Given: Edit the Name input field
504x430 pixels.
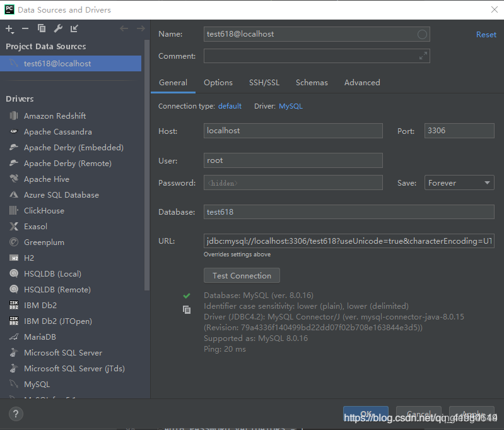Looking at the screenshot, I should [x=317, y=34].
